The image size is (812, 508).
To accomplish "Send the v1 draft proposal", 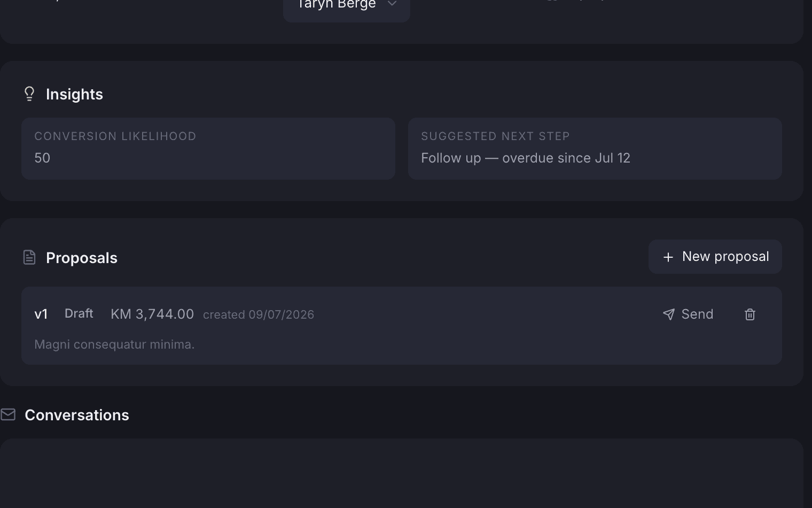I will pyautogui.click(x=688, y=314).
